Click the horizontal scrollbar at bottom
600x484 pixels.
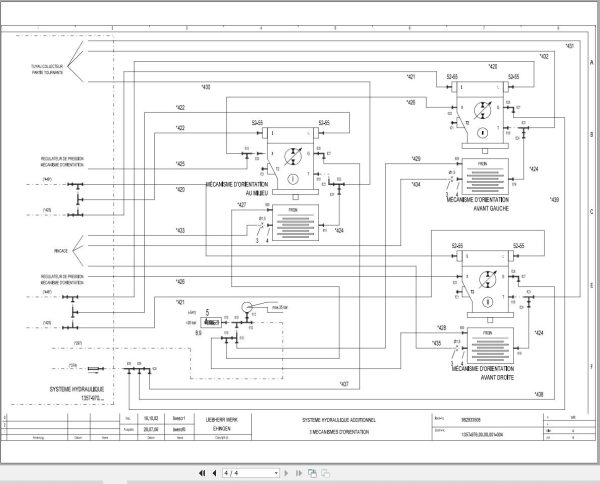pyautogui.click(x=300, y=482)
